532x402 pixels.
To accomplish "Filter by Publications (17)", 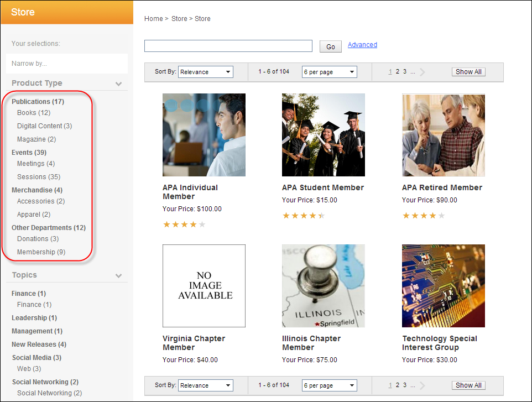I will 38,101.
